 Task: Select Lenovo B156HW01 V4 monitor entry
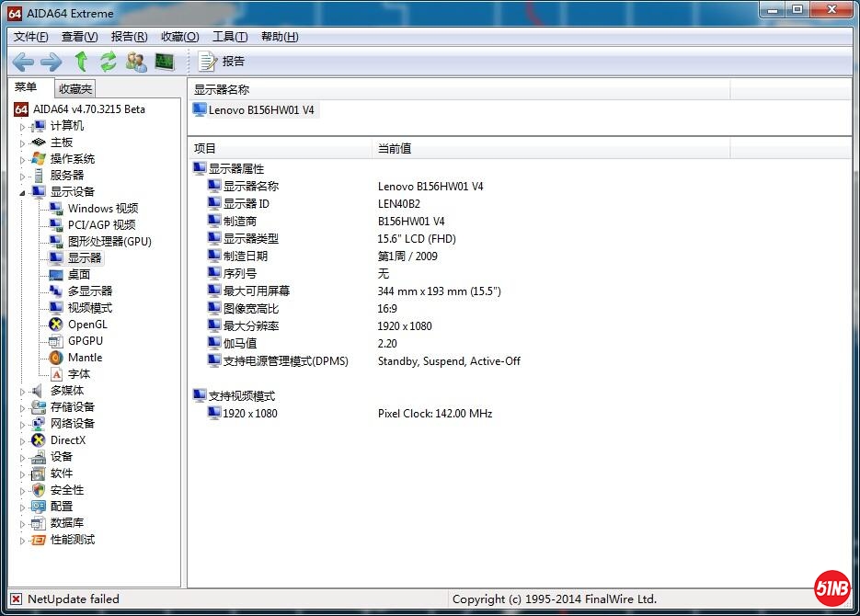(x=260, y=110)
